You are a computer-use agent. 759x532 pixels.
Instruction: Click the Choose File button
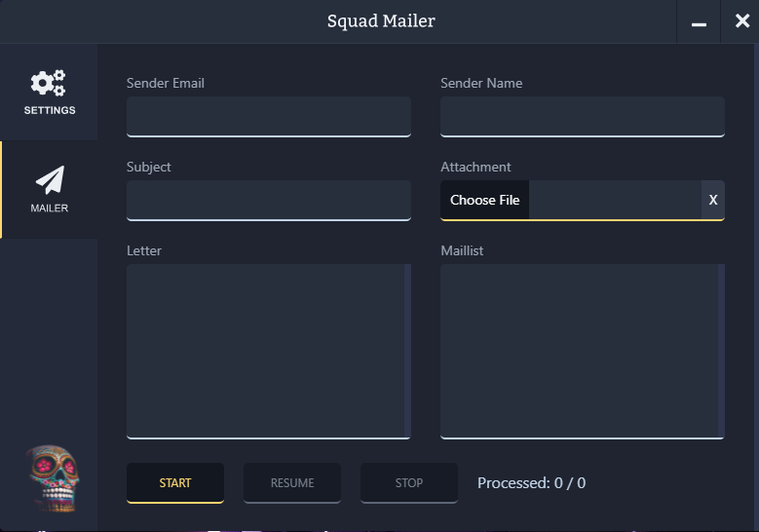coord(484,200)
